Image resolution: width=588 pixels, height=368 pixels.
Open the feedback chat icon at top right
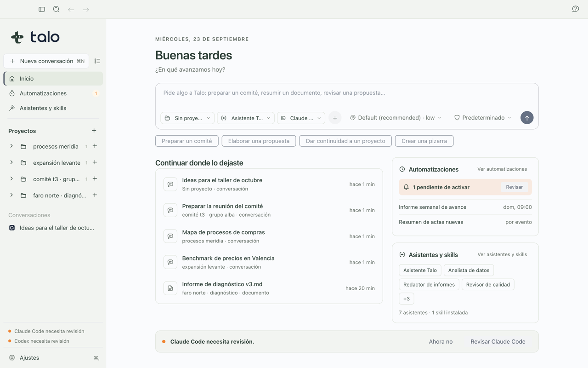[576, 9]
